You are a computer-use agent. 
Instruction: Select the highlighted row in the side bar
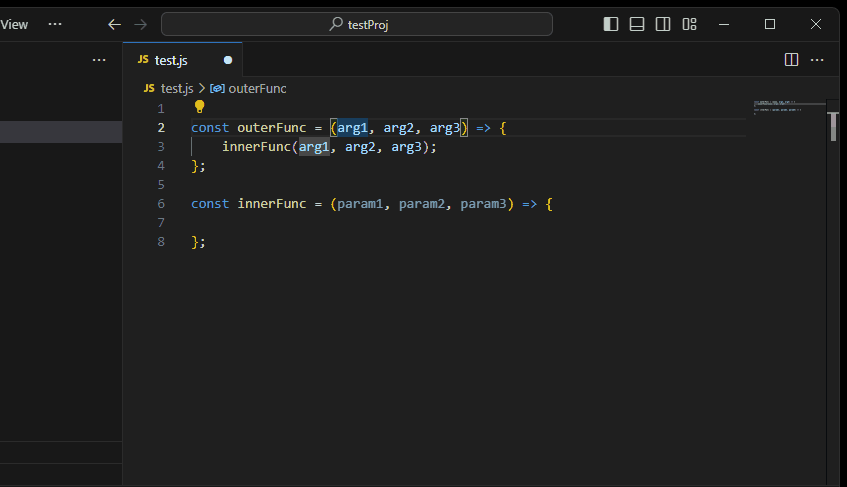(61, 132)
